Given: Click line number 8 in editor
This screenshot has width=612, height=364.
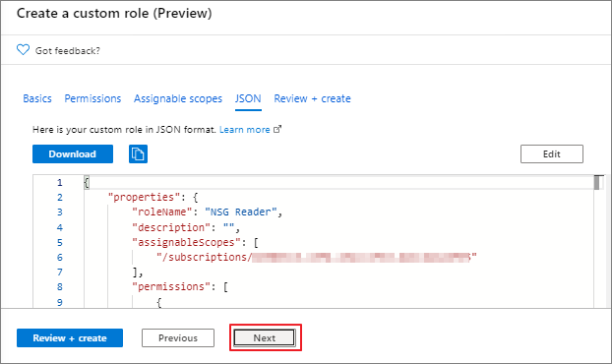Looking at the screenshot, I should 60,286.
